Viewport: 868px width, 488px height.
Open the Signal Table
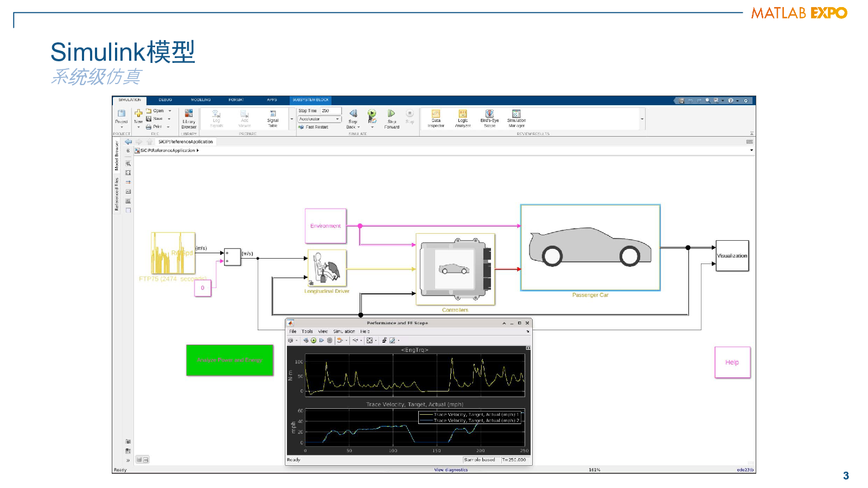coord(273,119)
